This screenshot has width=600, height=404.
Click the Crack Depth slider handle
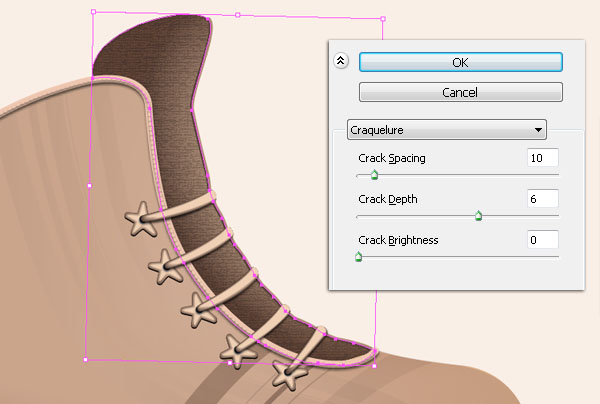tap(478, 216)
